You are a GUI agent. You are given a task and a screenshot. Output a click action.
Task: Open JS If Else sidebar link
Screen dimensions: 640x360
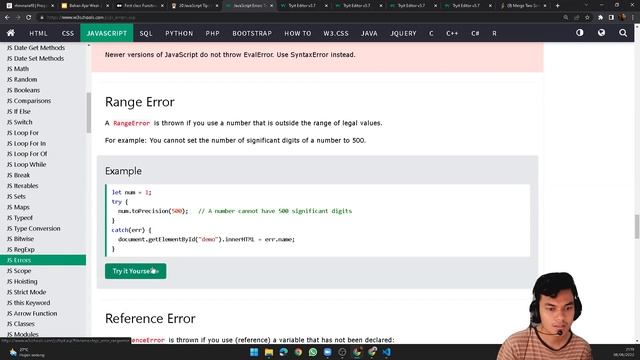coord(19,111)
